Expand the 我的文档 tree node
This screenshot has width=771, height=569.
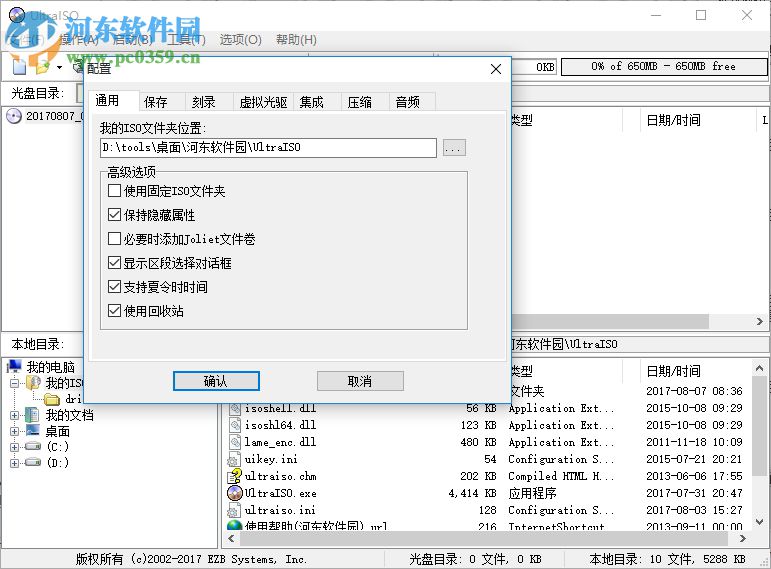[x=14, y=415]
